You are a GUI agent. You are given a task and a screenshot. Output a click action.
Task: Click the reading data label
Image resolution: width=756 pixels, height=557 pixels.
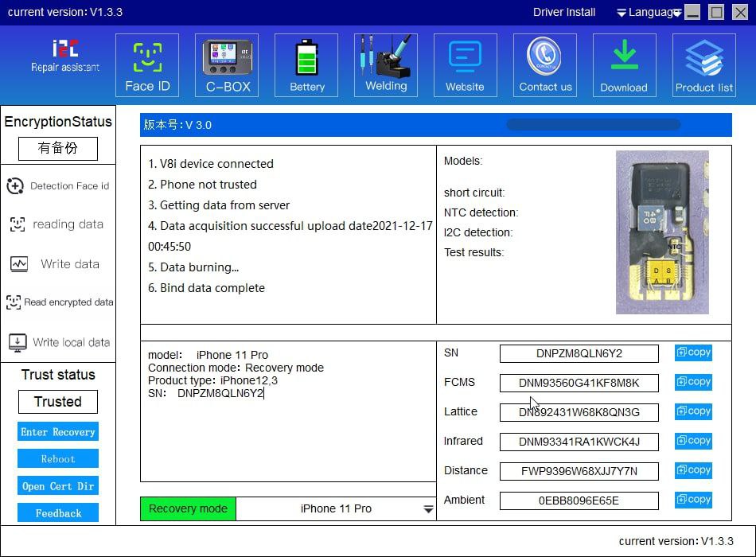[x=68, y=224]
